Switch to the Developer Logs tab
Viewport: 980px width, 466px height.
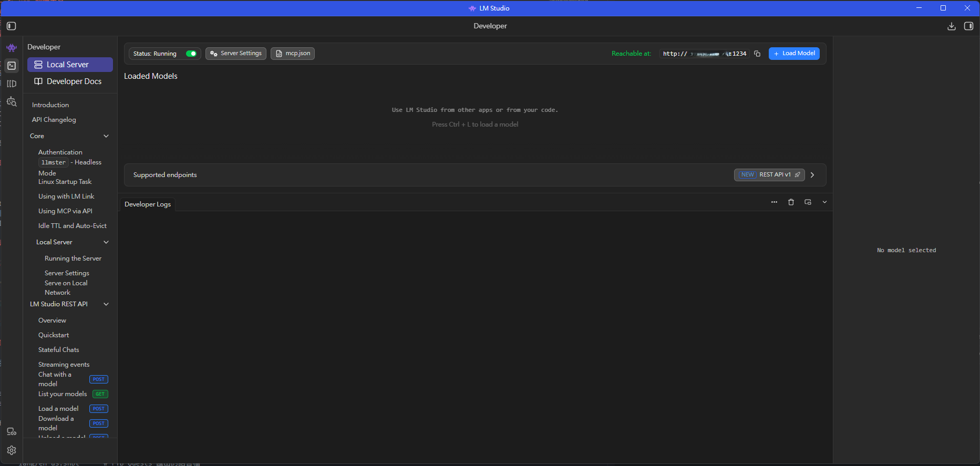[x=148, y=204]
